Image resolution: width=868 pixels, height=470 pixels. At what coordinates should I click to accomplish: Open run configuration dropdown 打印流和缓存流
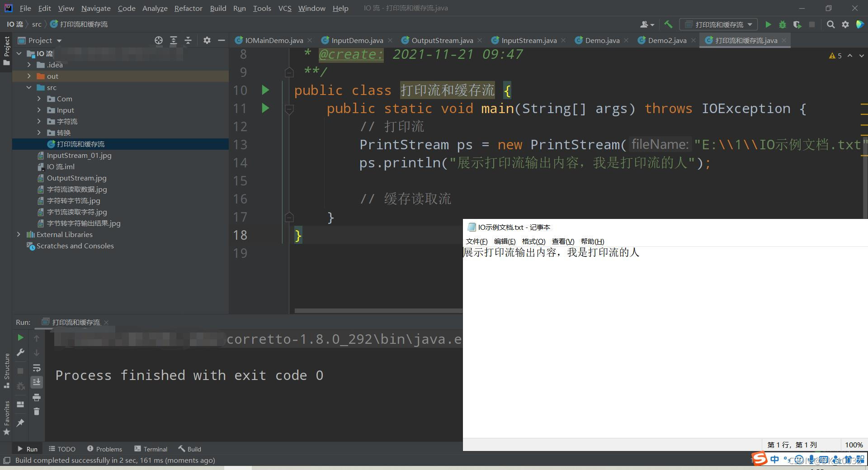tap(718, 24)
